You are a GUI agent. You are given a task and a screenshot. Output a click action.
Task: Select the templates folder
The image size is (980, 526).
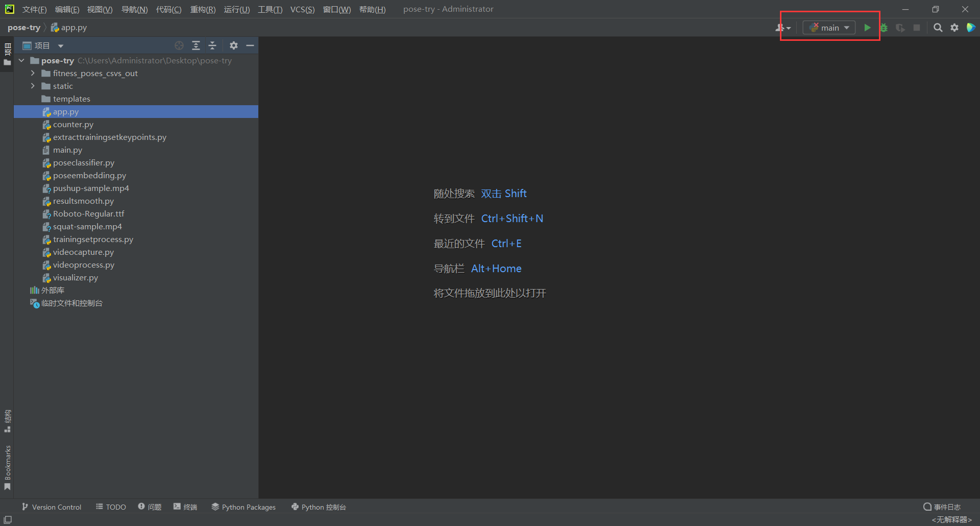(71, 99)
